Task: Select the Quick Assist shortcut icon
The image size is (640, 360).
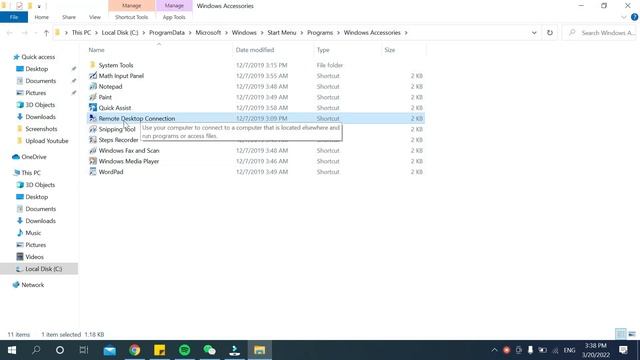Action: pyautogui.click(x=93, y=108)
